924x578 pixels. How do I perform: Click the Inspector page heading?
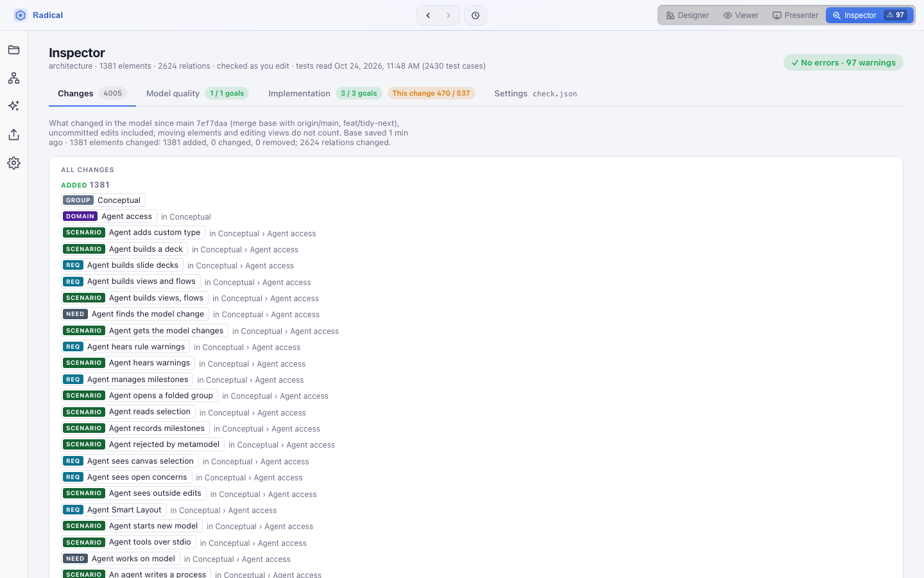(x=77, y=53)
